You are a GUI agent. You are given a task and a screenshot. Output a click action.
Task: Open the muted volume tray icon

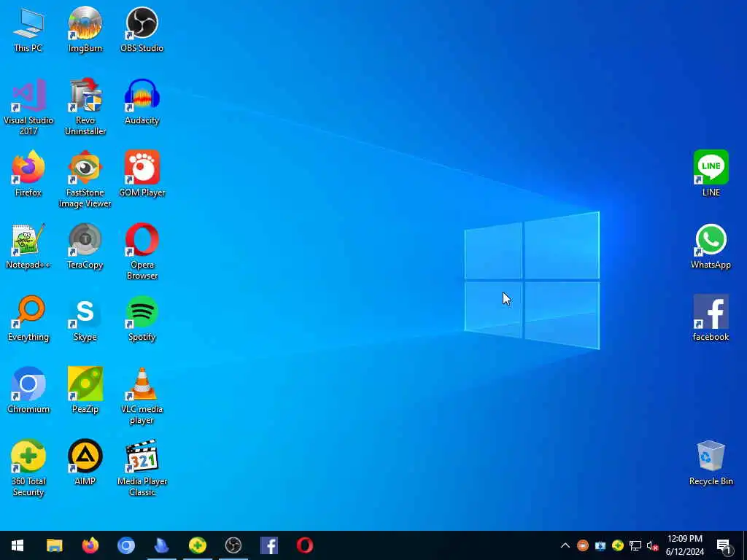(653, 545)
